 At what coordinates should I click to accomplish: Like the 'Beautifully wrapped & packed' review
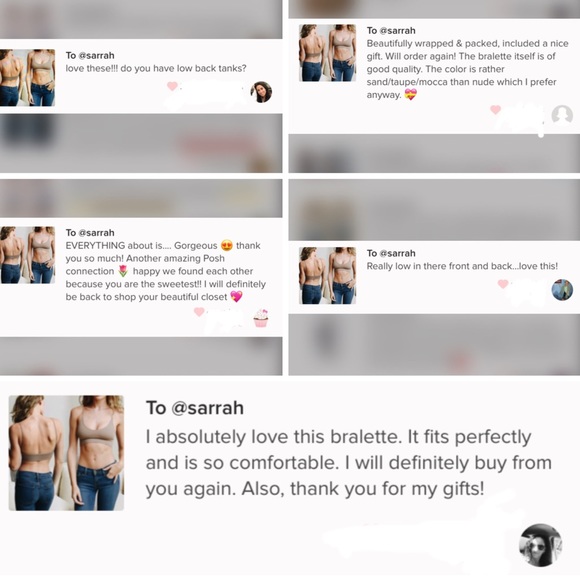495,109
